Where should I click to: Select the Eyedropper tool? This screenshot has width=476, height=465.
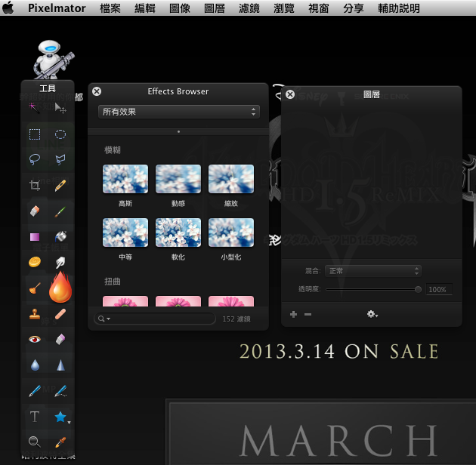coord(60,442)
